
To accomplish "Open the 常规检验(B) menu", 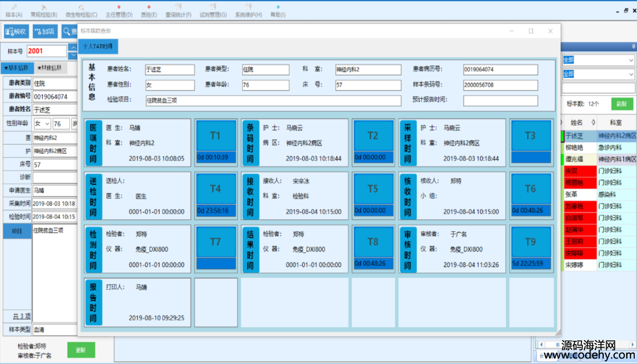I will (x=44, y=11).
